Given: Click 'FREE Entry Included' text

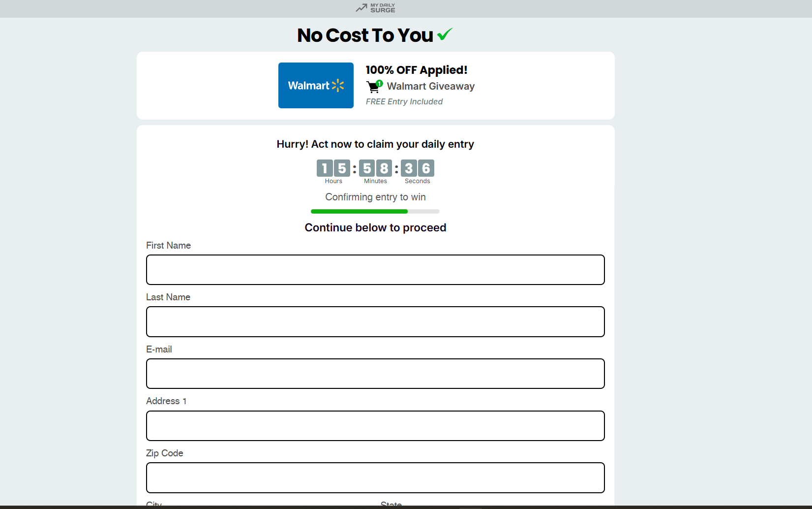Looking at the screenshot, I should pos(404,101).
